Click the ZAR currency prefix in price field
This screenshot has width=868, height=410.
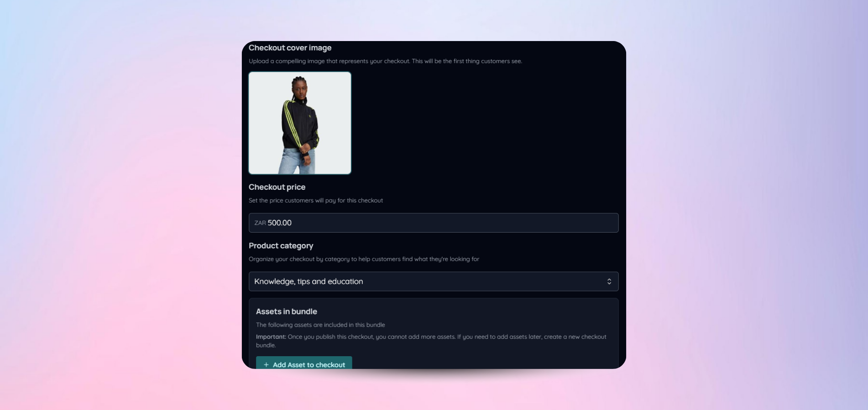(260, 223)
